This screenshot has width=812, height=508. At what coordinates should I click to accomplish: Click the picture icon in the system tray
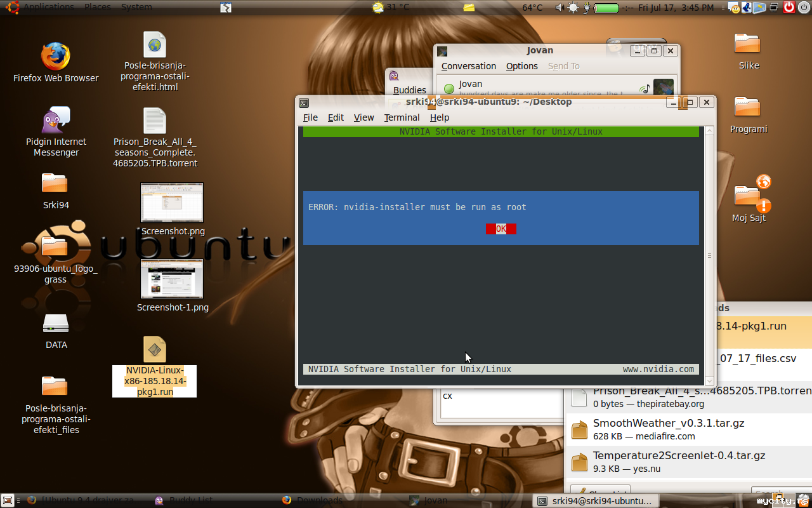[x=760, y=8]
